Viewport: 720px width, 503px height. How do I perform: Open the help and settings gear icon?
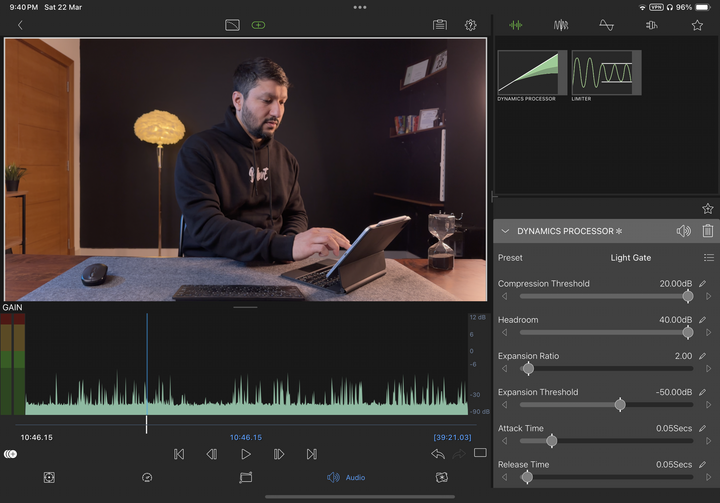pos(470,25)
